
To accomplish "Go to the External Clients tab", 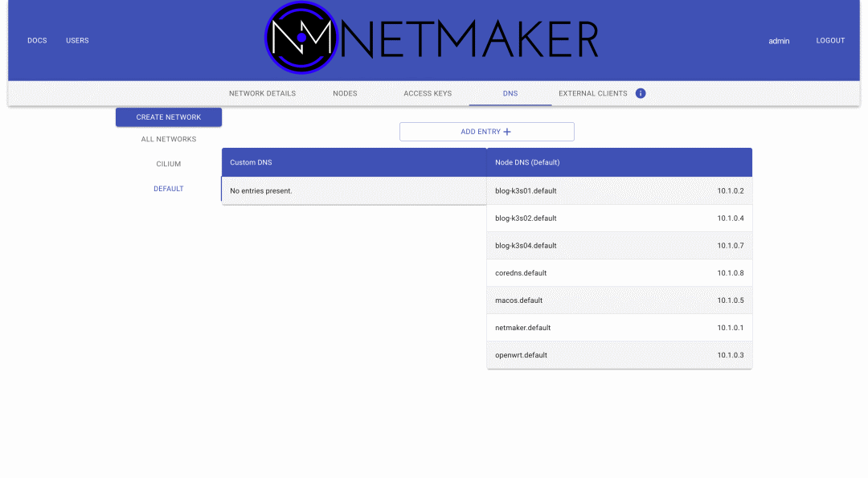I will pyautogui.click(x=593, y=93).
